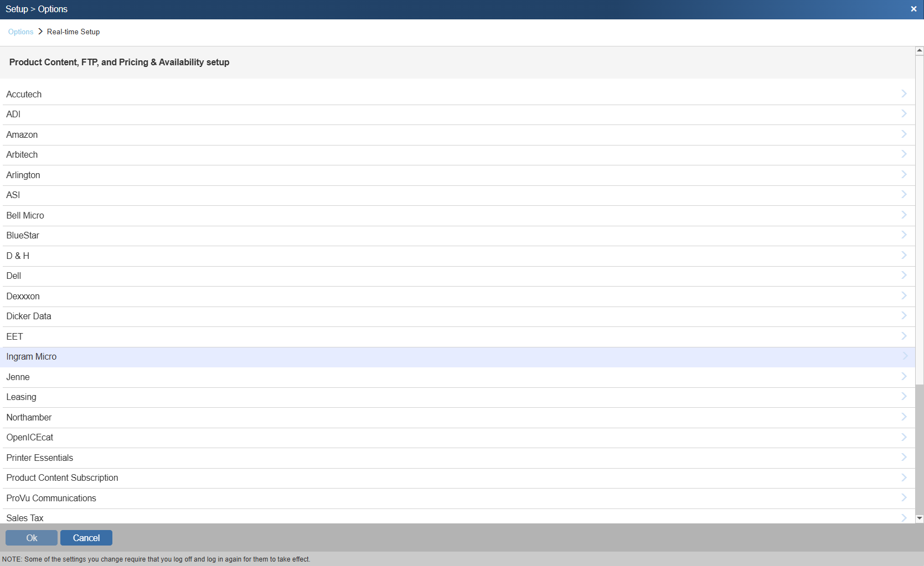Viewport: 924px width, 566px height.
Task: Choose Amazon from the vendor list
Action: pyautogui.click(x=22, y=134)
